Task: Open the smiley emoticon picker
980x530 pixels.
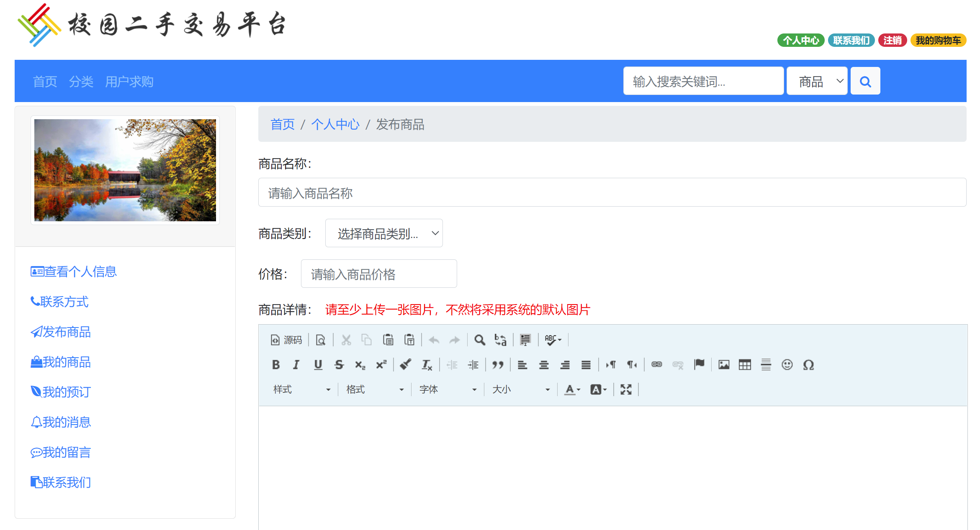Action: click(x=787, y=365)
